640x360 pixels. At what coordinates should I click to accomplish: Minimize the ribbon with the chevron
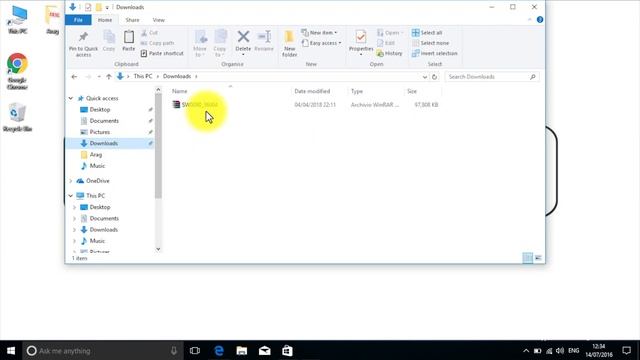pyautogui.click(x=530, y=20)
